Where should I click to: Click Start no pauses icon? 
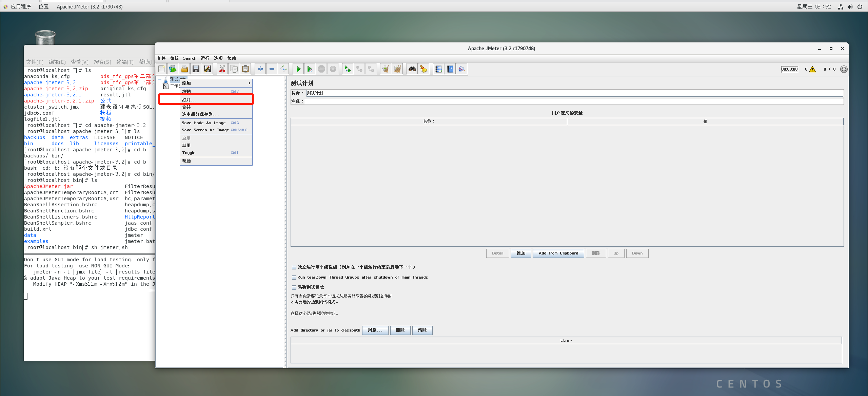(x=310, y=69)
